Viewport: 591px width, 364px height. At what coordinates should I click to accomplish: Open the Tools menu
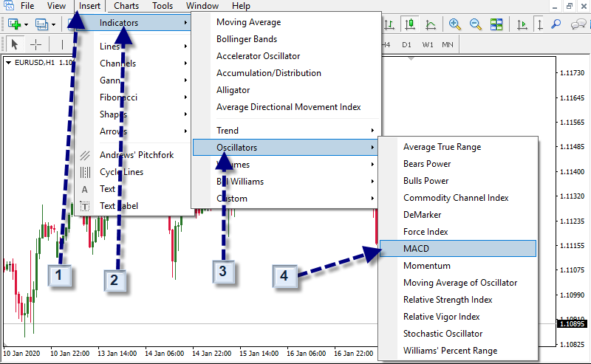click(x=163, y=6)
